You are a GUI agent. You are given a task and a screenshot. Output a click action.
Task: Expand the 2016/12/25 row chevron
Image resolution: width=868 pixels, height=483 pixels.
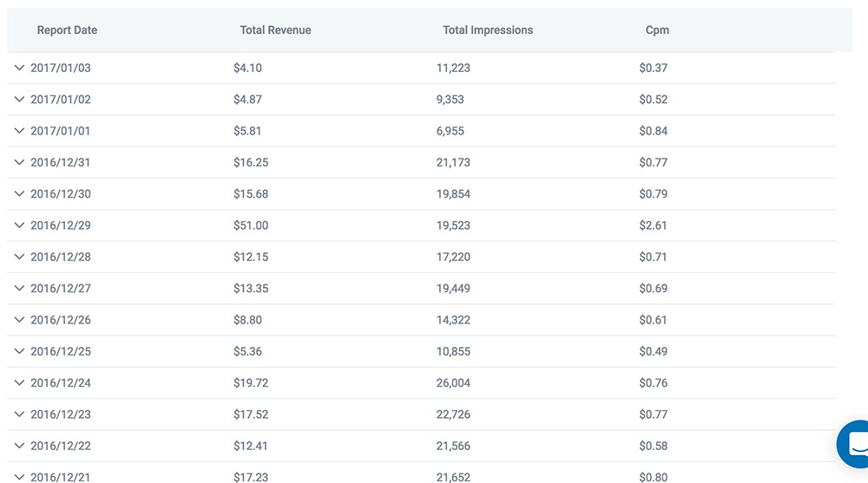[20, 351]
